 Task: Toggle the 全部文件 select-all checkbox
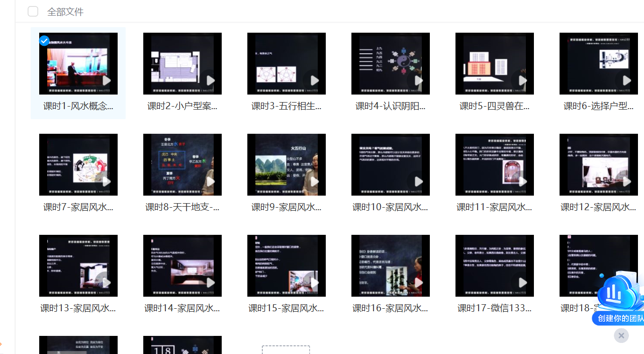(33, 11)
